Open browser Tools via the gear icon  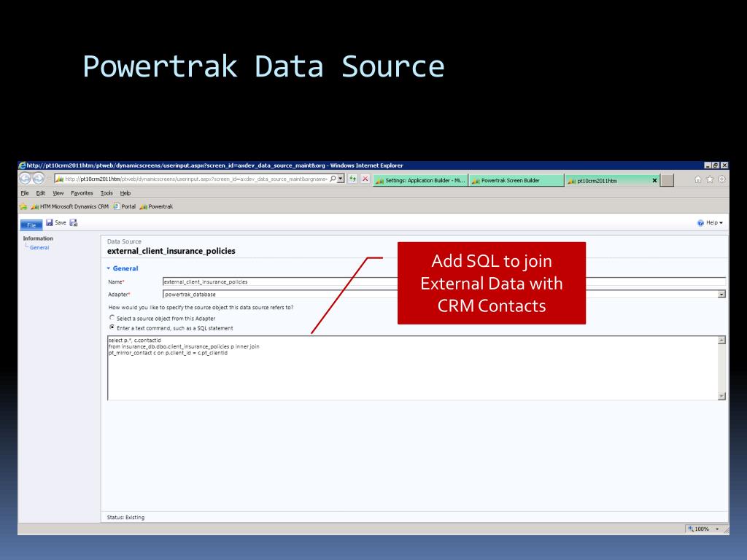click(x=721, y=179)
